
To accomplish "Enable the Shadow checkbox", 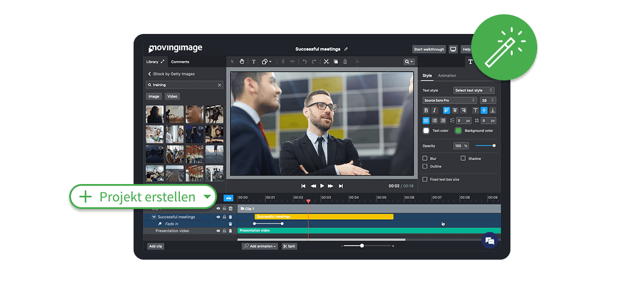I will (x=463, y=158).
